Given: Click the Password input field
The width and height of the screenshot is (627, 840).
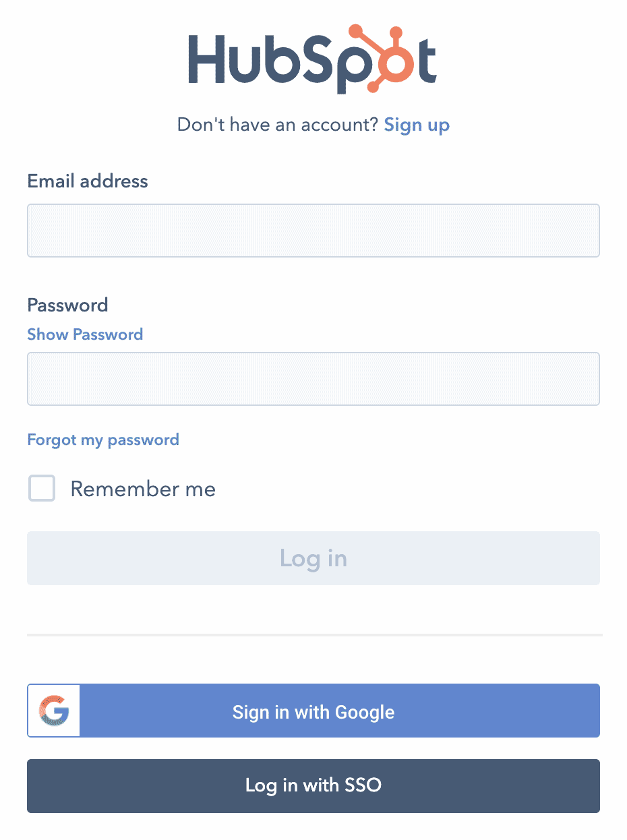Looking at the screenshot, I should (x=313, y=378).
